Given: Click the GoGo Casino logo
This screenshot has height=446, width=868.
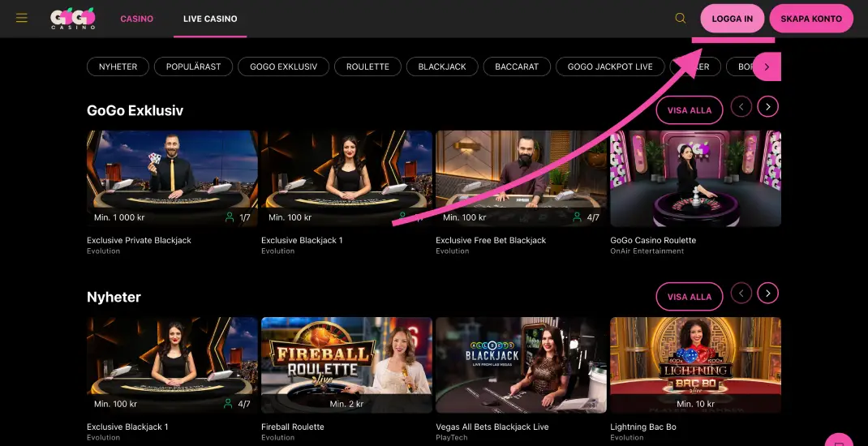Looking at the screenshot, I should click(x=72, y=19).
